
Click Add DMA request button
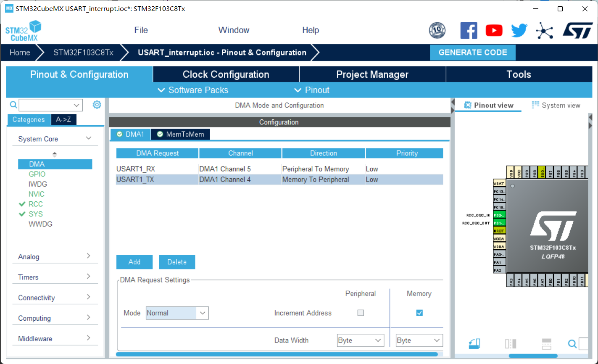[134, 262]
